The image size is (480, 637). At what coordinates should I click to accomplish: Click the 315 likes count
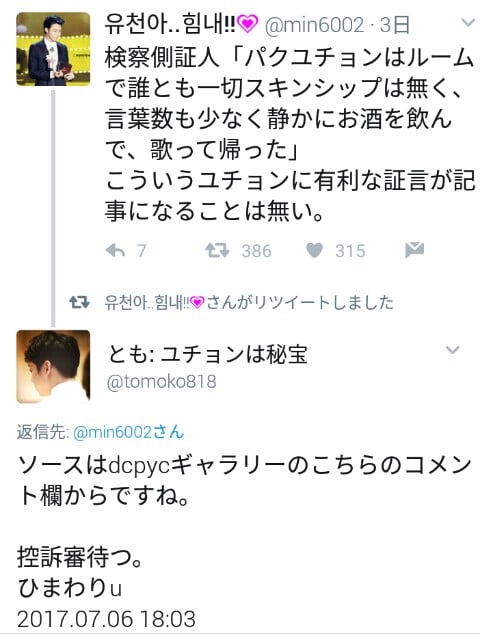pyautogui.click(x=350, y=251)
